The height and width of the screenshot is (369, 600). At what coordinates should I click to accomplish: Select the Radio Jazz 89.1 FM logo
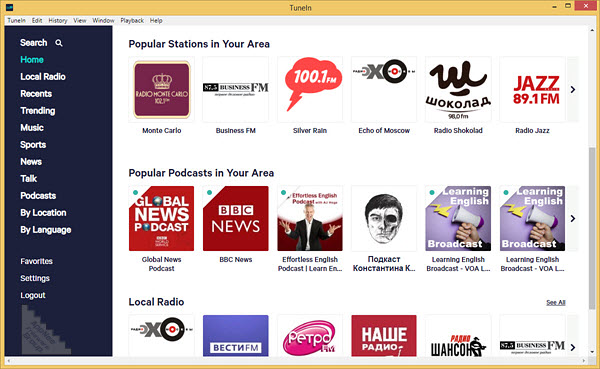point(532,90)
